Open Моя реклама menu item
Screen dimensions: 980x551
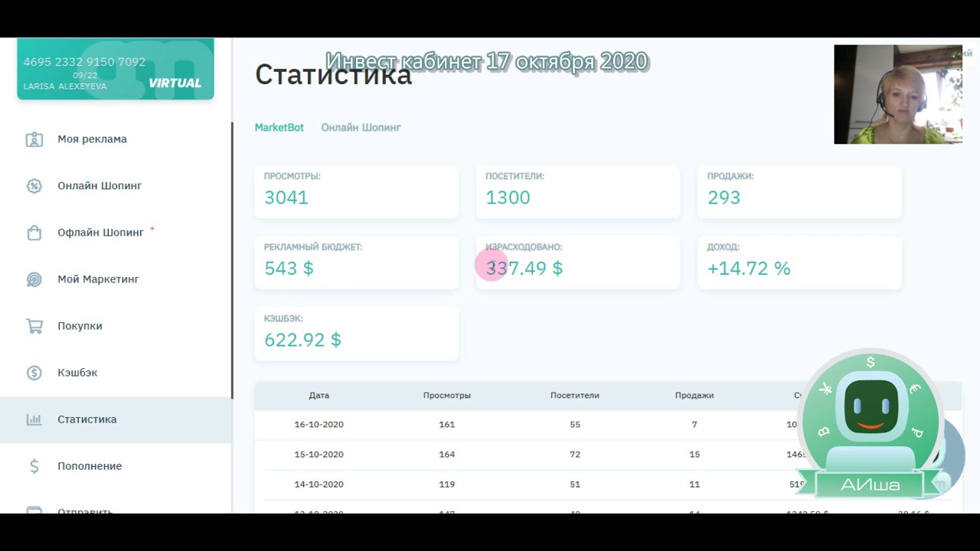click(92, 139)
